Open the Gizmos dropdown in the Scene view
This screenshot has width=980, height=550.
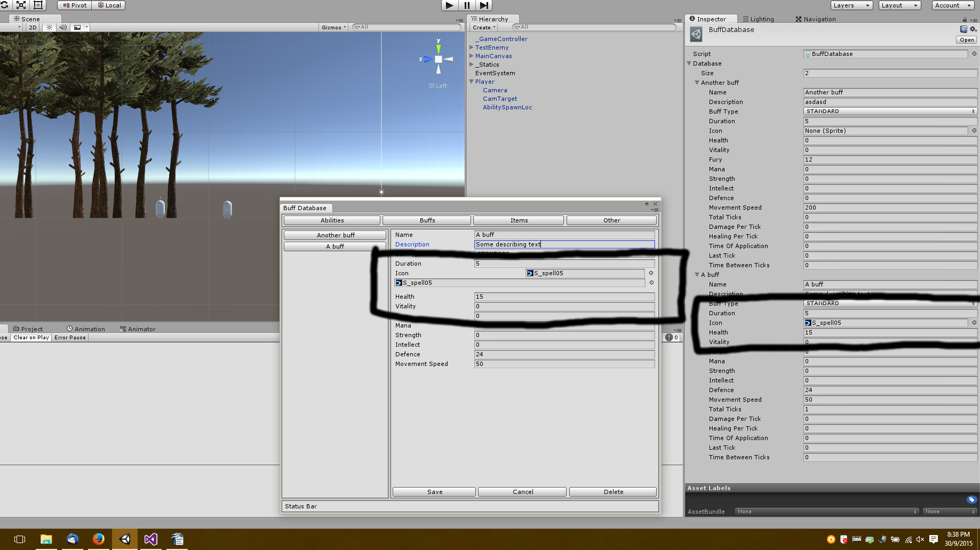333,27
